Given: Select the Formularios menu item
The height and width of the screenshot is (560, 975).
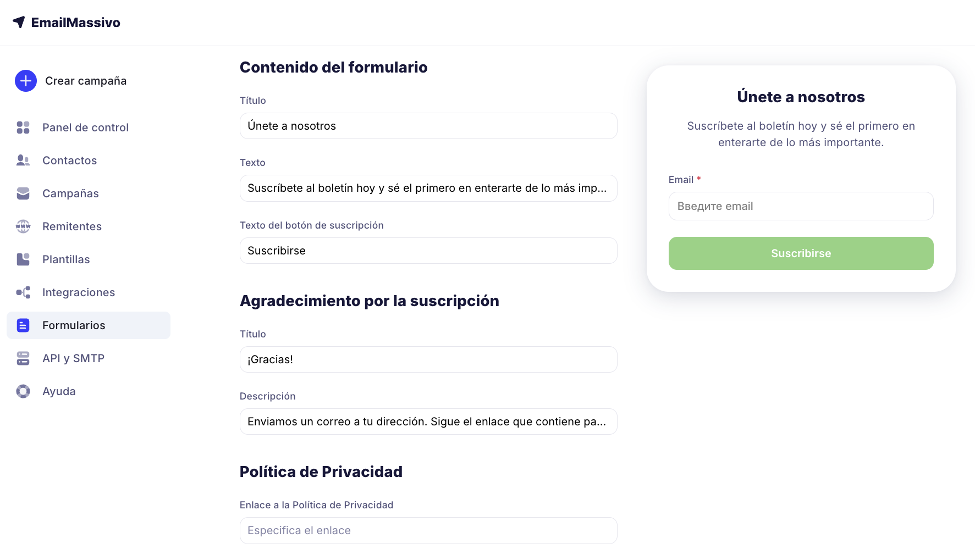Looking at the screenshot, I should coord(74,325).
